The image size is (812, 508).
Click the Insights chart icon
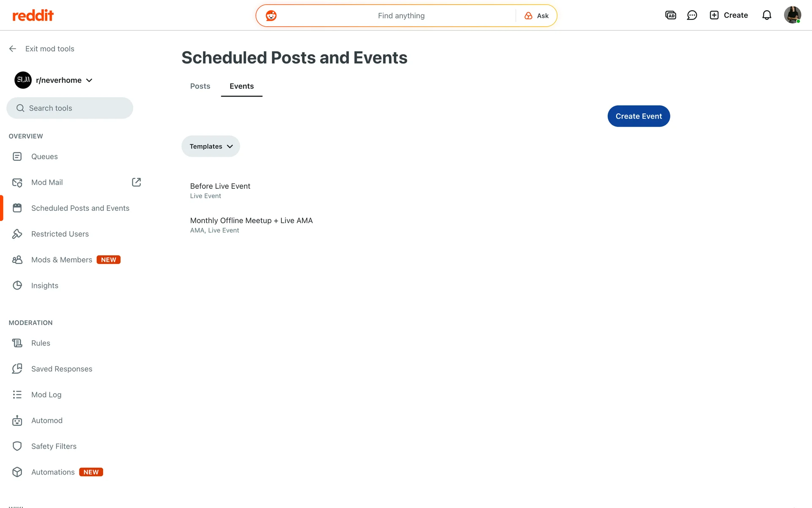17,285
